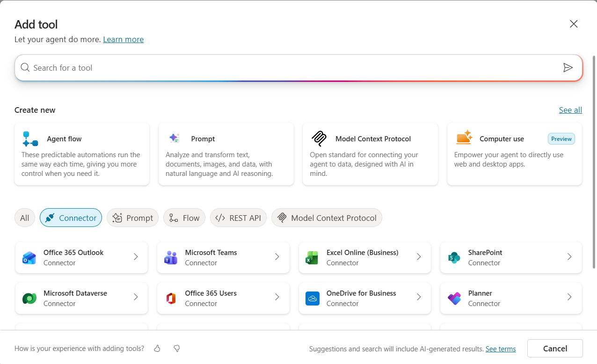Click the Excel Online (Business) icon
The width and height of the screenshot is (597, 364).
point(312,257)
